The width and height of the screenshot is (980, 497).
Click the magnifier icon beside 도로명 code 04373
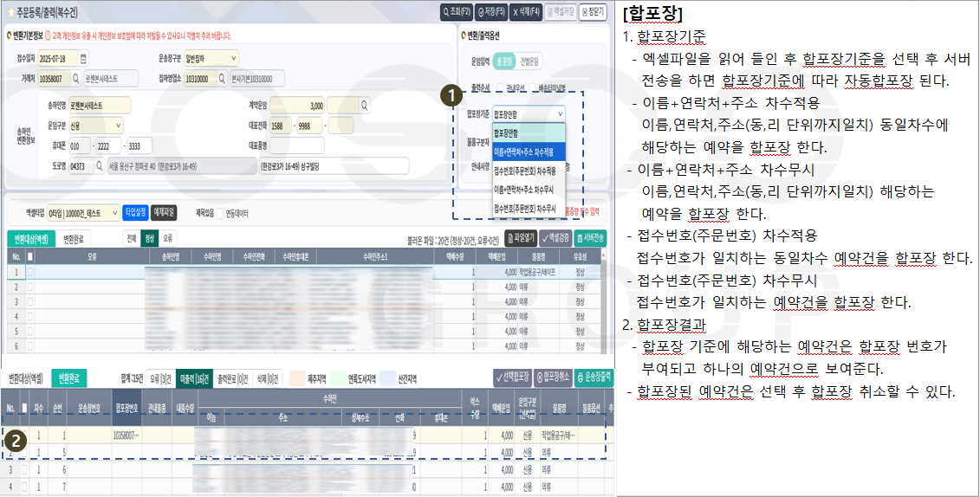tap(99, 167)
